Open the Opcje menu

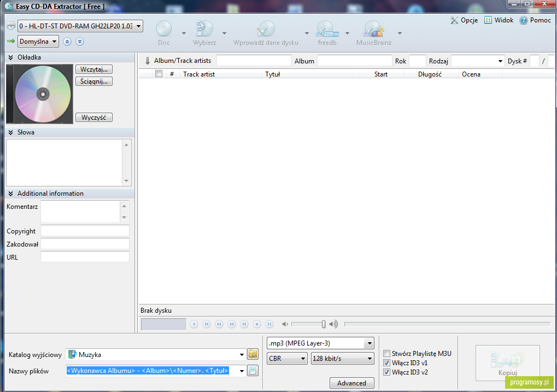(464, 20)
